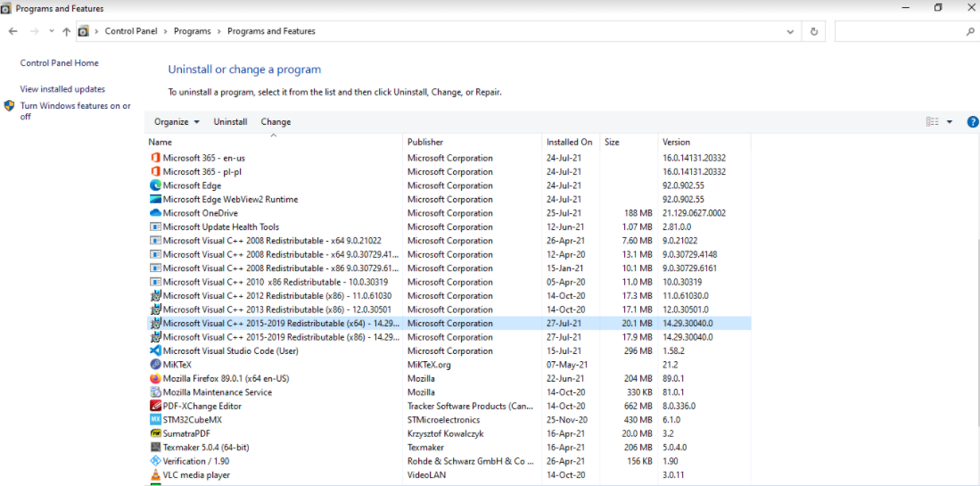980x486 pixels.
Task: Click version 5.0.4.0 cell
Action: 676,448
